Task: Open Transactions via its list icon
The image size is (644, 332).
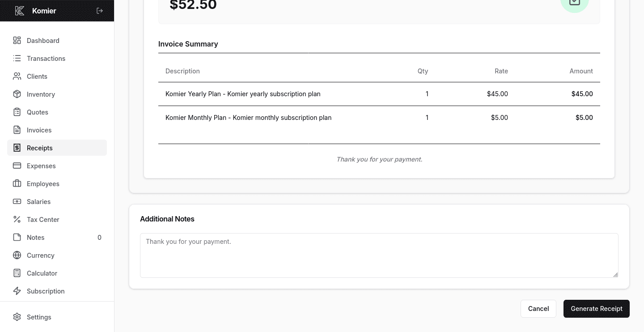Action: [17, 58]
